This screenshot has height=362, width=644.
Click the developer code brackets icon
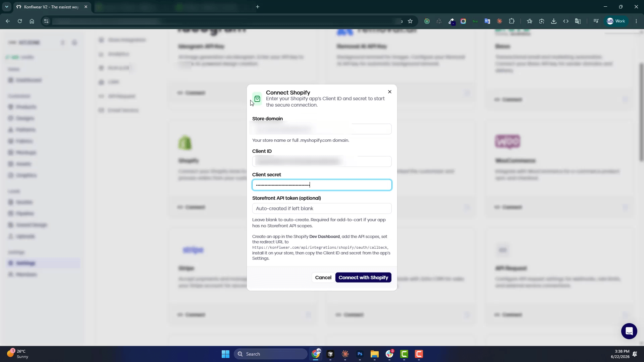coord(566,21)
